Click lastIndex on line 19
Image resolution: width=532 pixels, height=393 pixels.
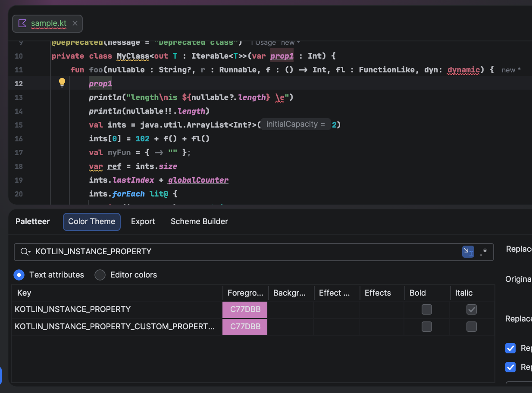(x=133, y=180)
